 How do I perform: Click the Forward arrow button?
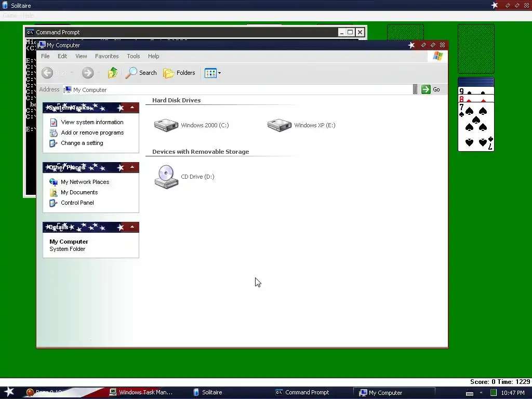click(x=87, y=73)
